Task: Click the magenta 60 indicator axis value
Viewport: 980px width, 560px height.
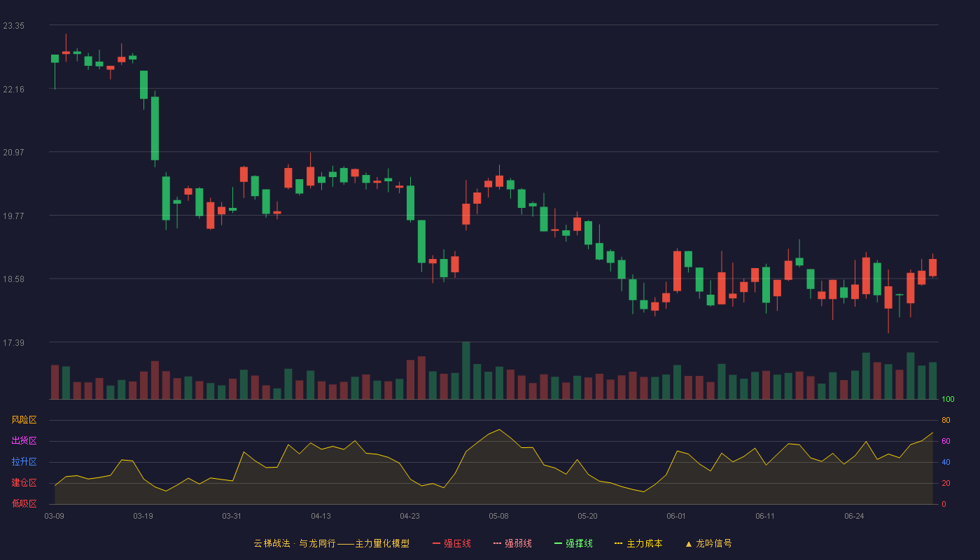Action: coord(946,441)
